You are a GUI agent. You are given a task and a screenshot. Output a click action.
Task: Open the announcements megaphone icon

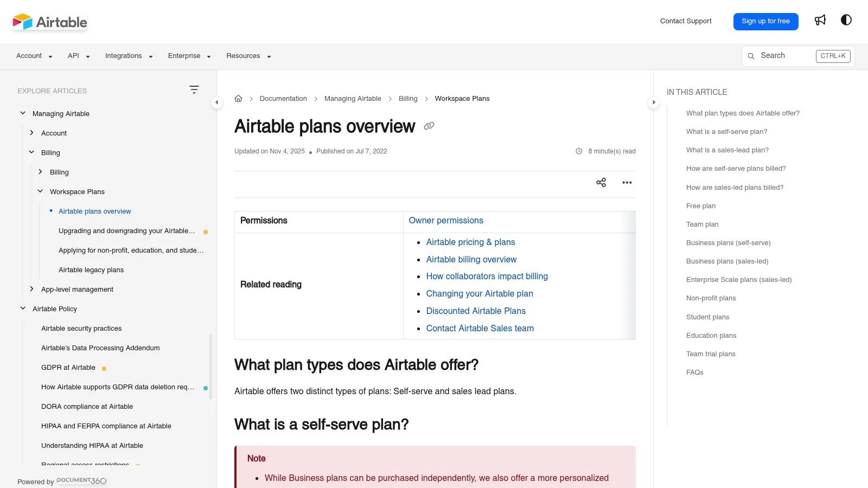click(x=820, y=20)
